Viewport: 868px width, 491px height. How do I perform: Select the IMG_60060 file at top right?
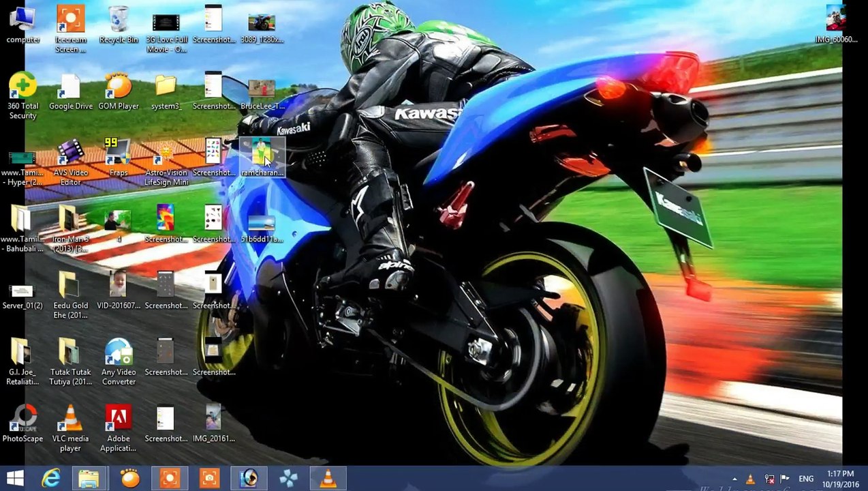[x=836, y=25]
